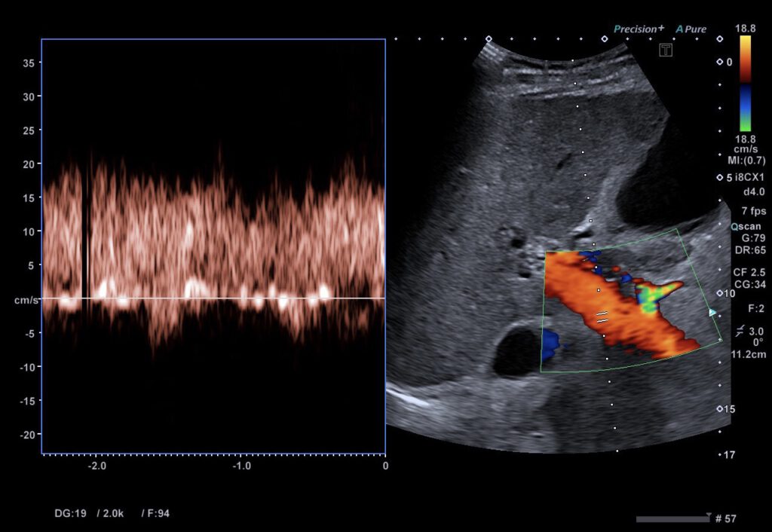Image resolution: width=772 pixels, height=532 pixels.
Task: Click the upper 18.8 velocity value
Action: coord(746,29)
